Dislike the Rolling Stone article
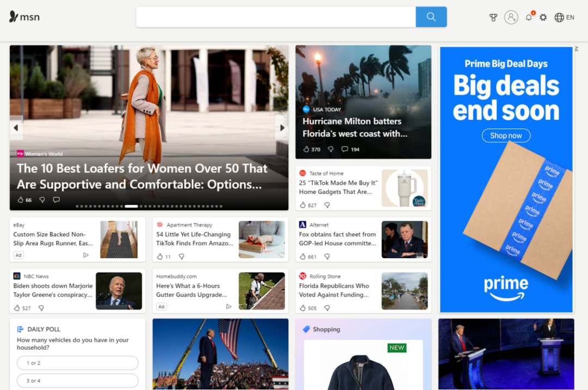Viewport: 588px width, 390px height. click(327, 308)
